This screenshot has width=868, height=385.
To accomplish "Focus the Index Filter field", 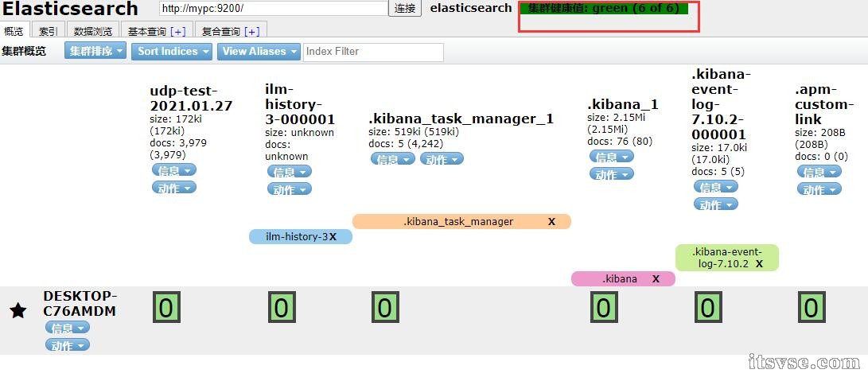I will [x=374, y=52].
